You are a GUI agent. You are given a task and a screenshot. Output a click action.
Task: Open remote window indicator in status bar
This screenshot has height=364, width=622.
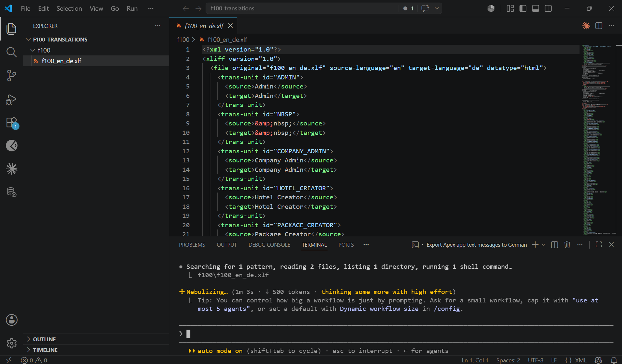click(x=9, y=360)
